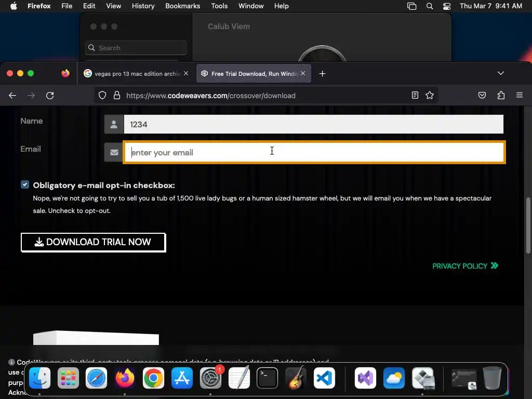Open the Apple menu
532x399 pixels.
tap(14, 6)
